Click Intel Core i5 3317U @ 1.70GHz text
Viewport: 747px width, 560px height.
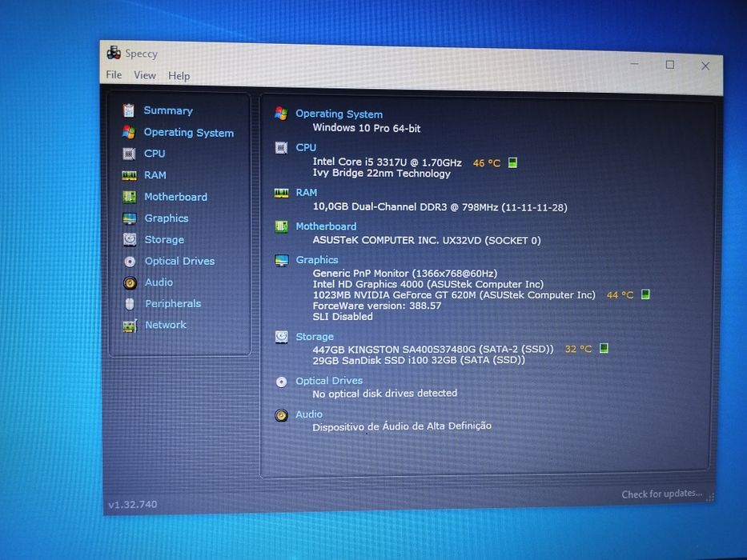(388, 162)
